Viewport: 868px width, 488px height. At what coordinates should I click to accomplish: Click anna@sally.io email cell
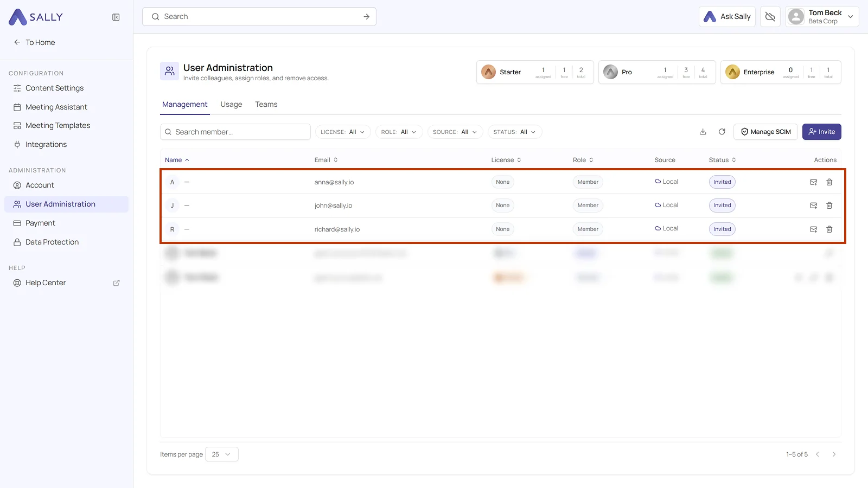(x=334, y=182)
